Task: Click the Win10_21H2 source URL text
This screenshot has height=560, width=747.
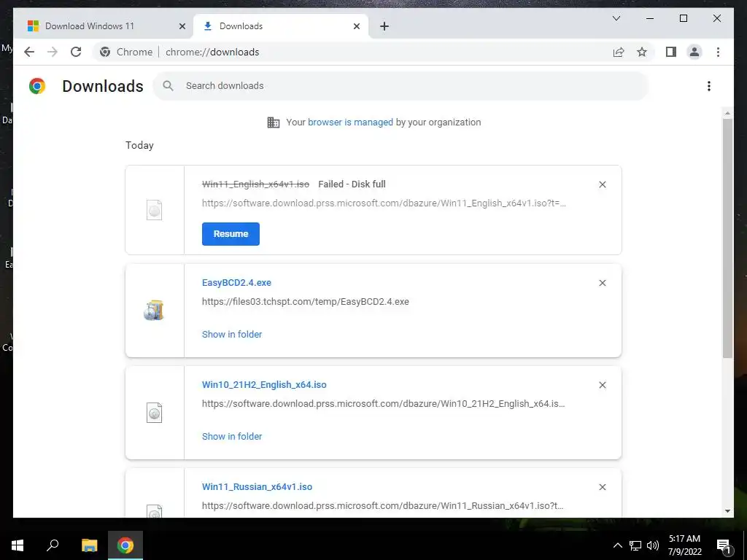Action: click(384, 404)
